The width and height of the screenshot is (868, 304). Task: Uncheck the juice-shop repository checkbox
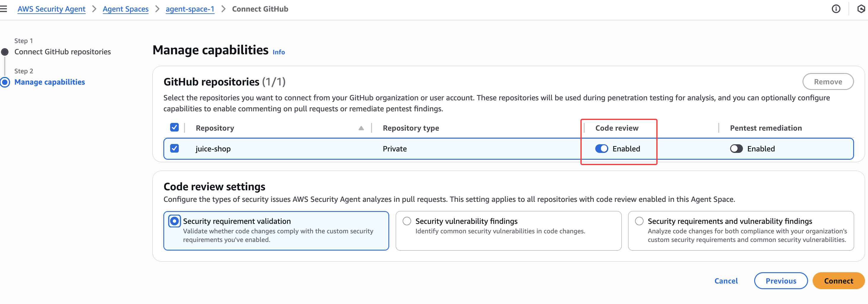[174, 148]
